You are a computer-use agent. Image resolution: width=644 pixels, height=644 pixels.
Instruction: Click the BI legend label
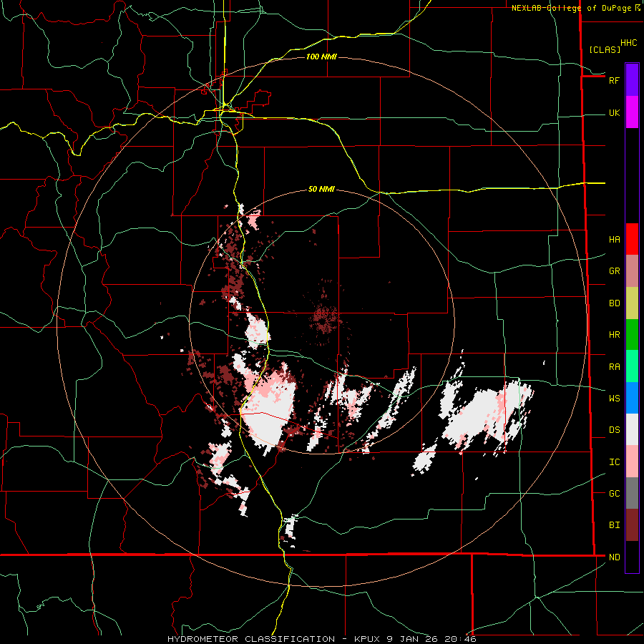pos(614,525)
